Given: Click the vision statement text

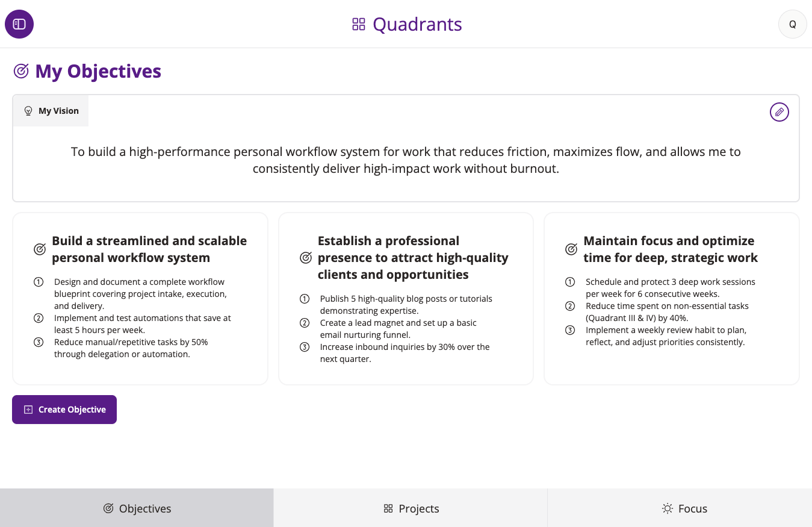Looking at the screenshot, I should (406, 160).
